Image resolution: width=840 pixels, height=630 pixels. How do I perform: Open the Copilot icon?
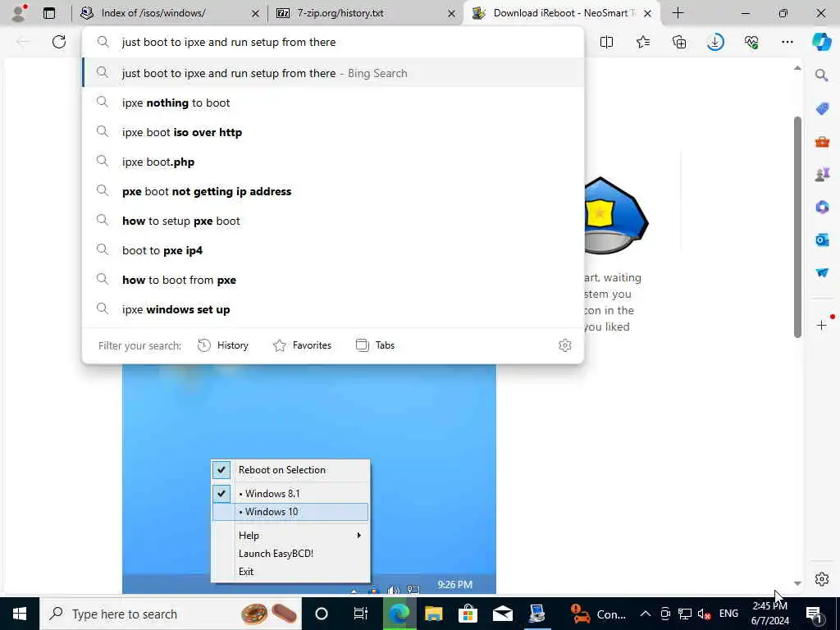point(821,42)
